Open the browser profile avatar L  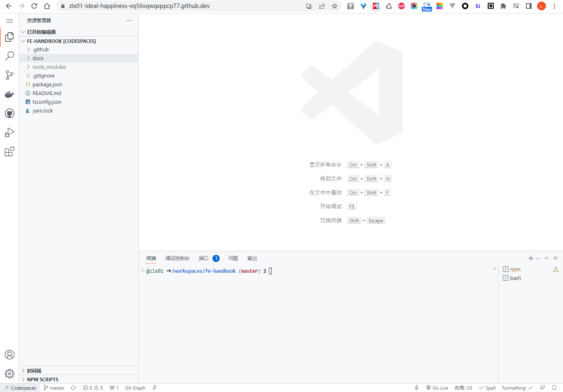point(542,6)
